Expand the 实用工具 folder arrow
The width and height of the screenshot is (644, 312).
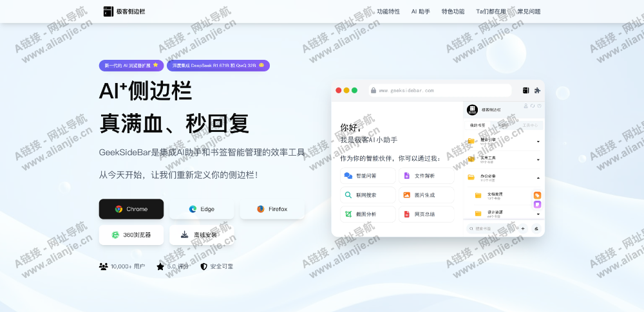(538, 160)
